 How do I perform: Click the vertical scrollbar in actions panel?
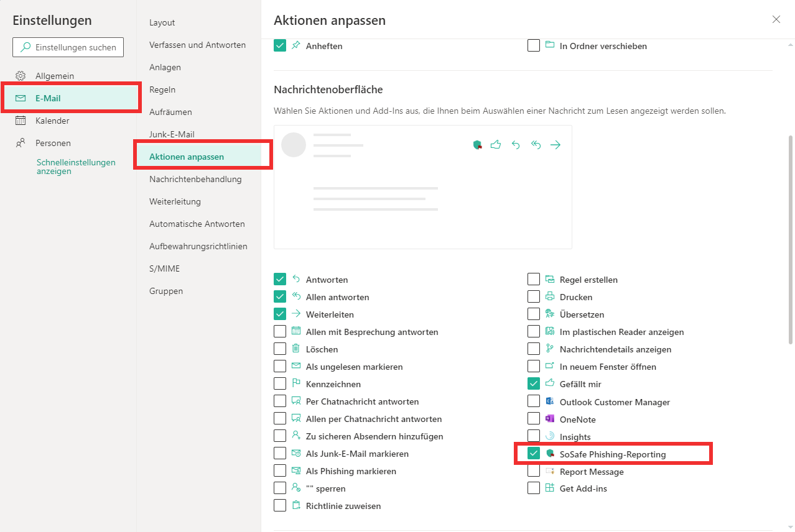click(x=790, y=239)
